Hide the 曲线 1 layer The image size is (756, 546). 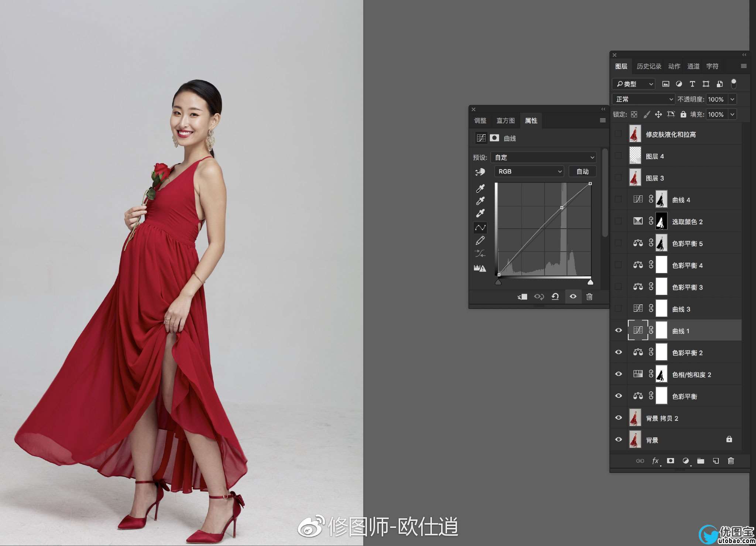618,330
